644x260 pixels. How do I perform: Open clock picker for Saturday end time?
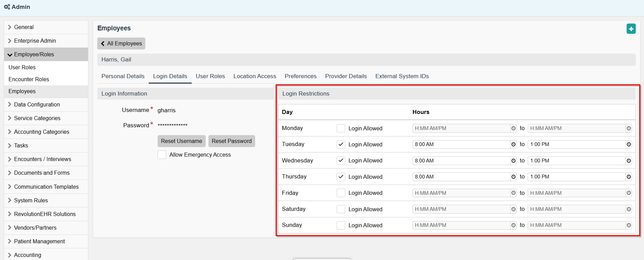[628, 209]
